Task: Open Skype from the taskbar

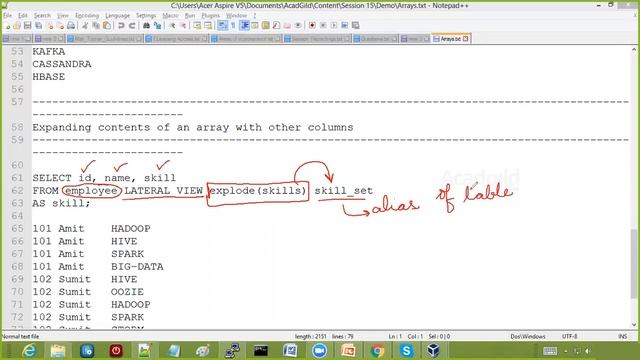Action: click(x=407, y=351)
